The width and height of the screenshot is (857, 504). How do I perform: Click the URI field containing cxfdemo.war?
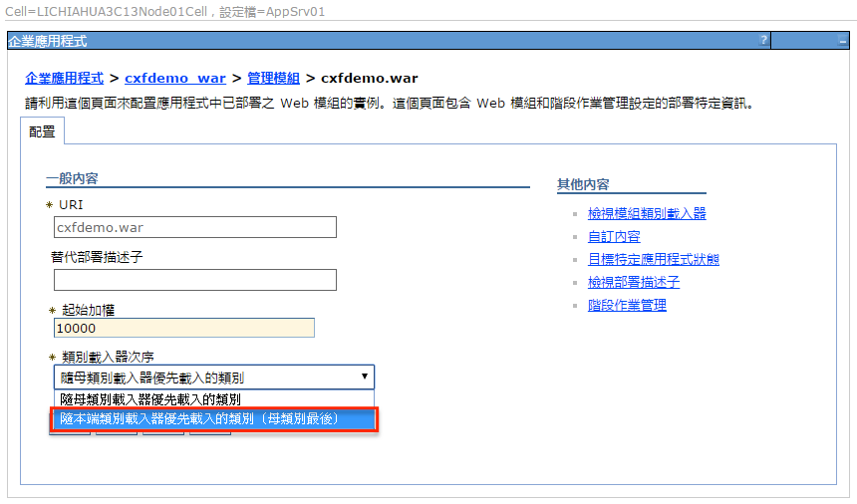pos(194,227)
